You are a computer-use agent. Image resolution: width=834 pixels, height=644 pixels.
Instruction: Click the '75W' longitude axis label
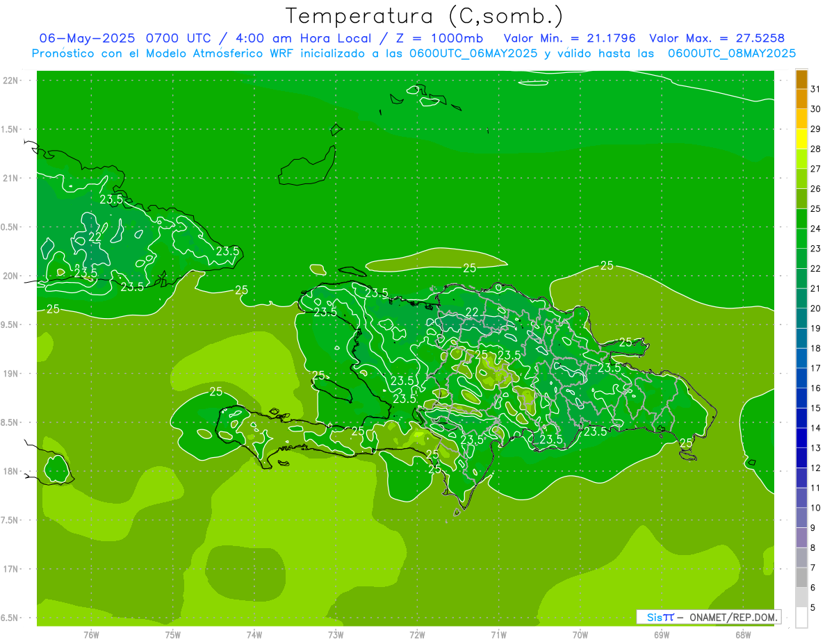pos(173,634)
